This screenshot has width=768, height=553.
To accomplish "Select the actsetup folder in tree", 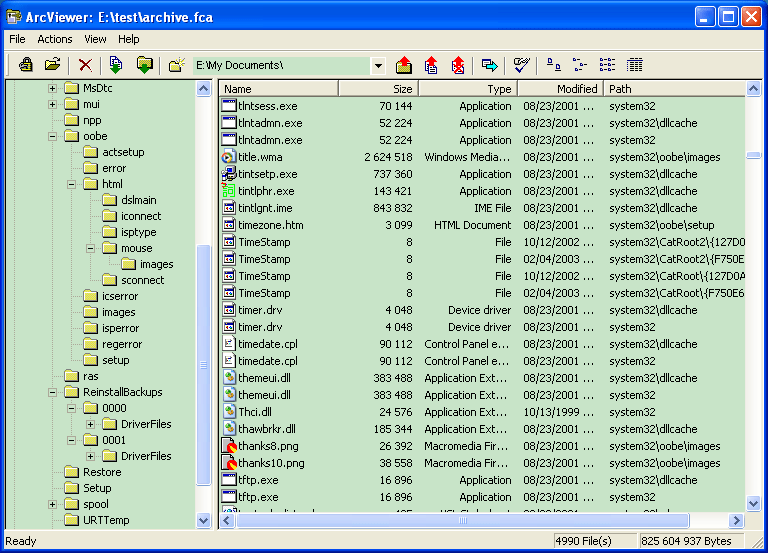I will coord(123,152).
